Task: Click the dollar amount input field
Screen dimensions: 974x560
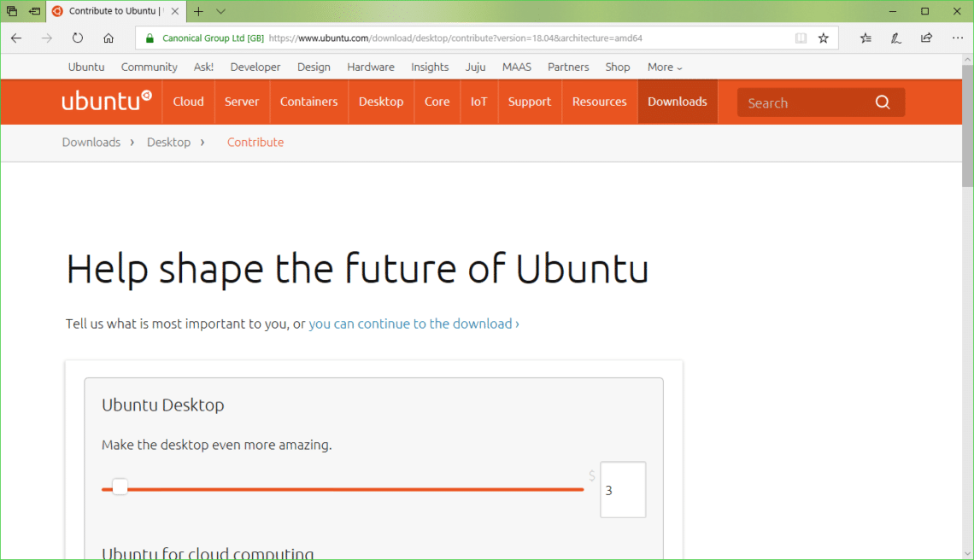Action: 623,490
